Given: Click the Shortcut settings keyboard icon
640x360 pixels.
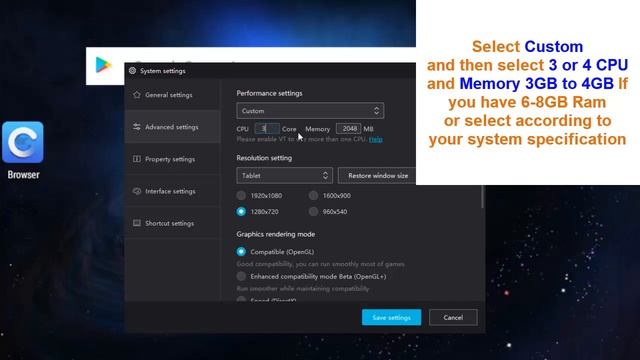Looking at the screenshot, I should (x=137, y=223).
